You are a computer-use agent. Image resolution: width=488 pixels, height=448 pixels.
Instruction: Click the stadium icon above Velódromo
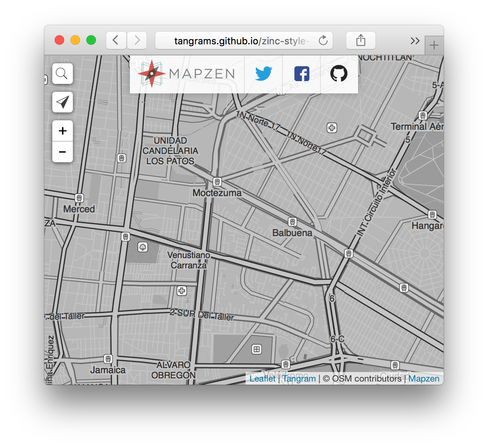[x=257, y=349]
